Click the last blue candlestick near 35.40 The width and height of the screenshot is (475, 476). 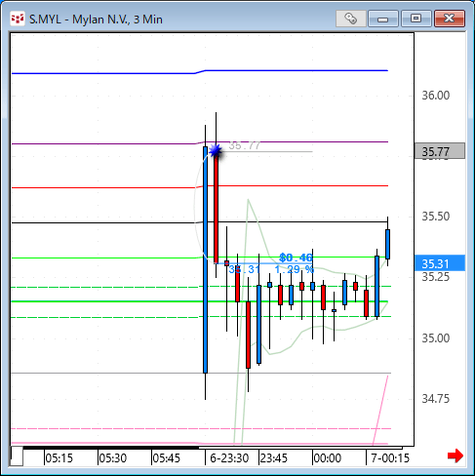(387, 244)
